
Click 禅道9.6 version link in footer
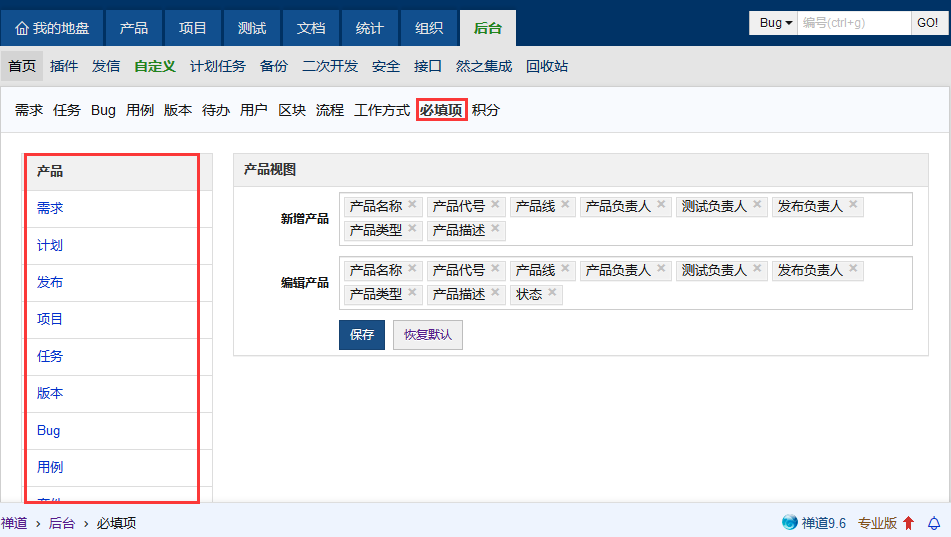(824, 523)
